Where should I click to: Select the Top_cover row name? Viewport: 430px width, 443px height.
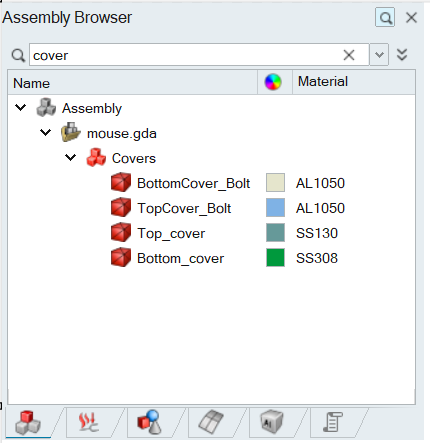click(x=171, y=234)
